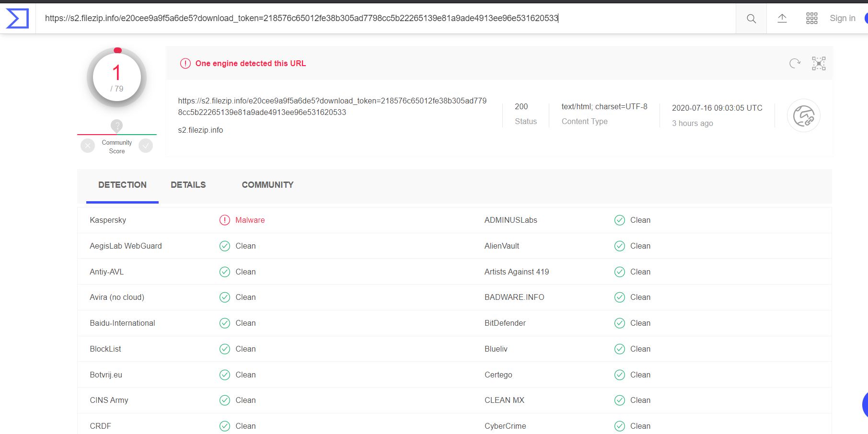The height and width of the screenshot is (434, 868).
Task: Click the green check icon for BlockList
Action: pyautogui.click(x=225, y=349)
